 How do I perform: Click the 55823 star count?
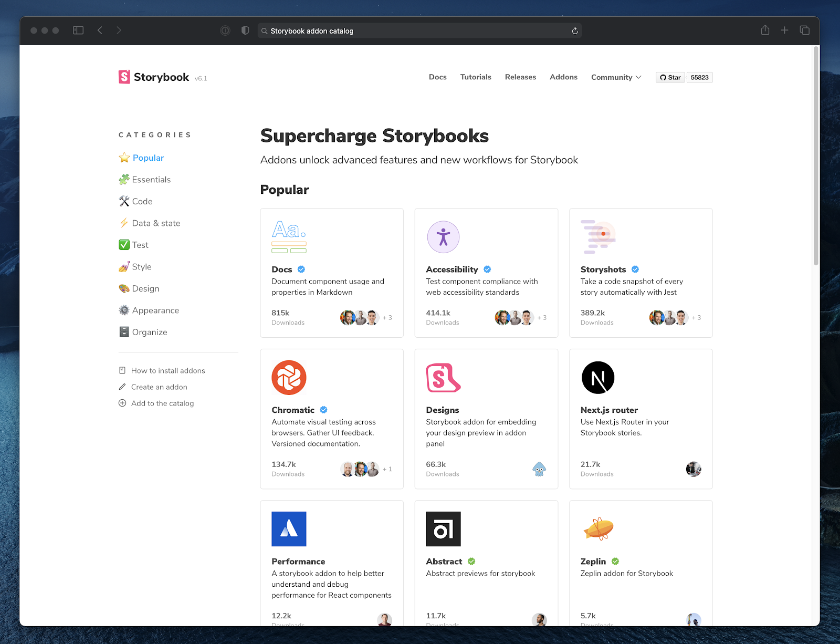coord(699,77)
